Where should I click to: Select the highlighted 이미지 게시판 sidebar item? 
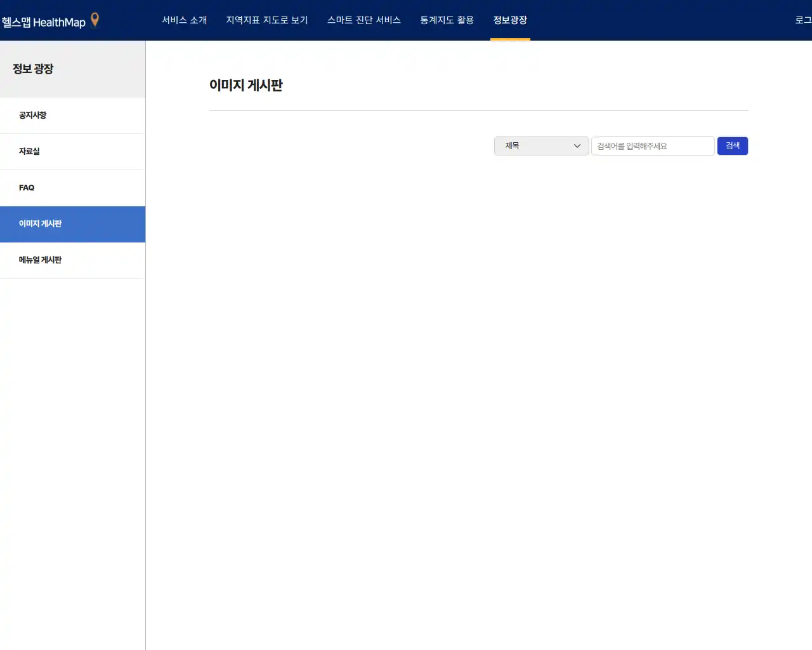tap(40, 224)
